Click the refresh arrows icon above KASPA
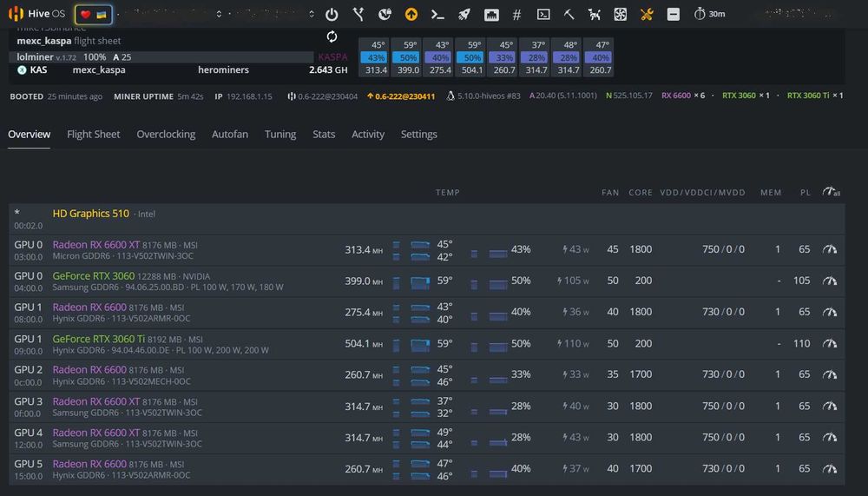 click(332, 36)
